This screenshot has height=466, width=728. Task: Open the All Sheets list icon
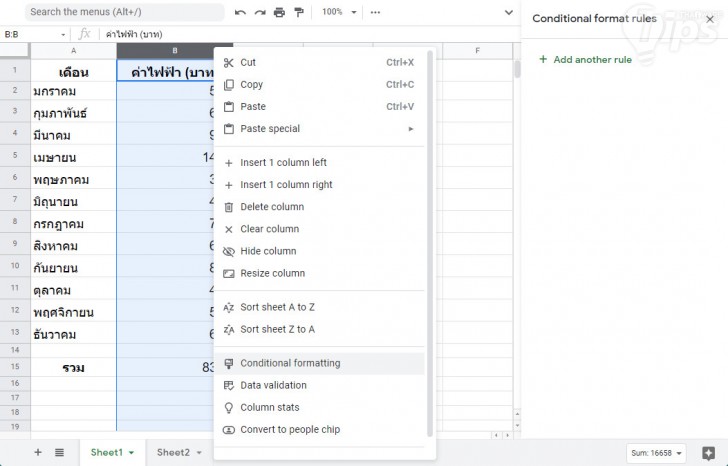pyautogui.click(x=59, y=453)
